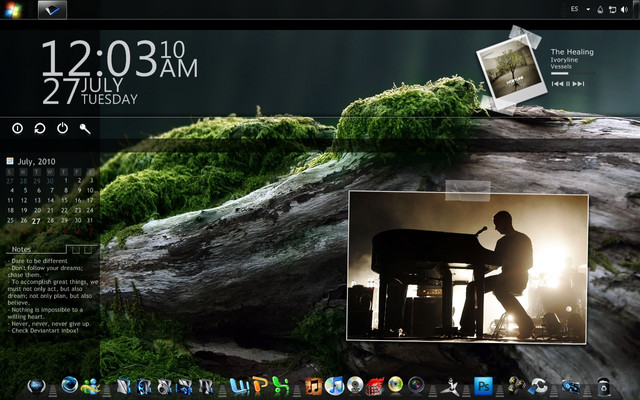Open the CCleaner dock icon
This screenshot has height=400, width=640.
[x=538, y=386]
